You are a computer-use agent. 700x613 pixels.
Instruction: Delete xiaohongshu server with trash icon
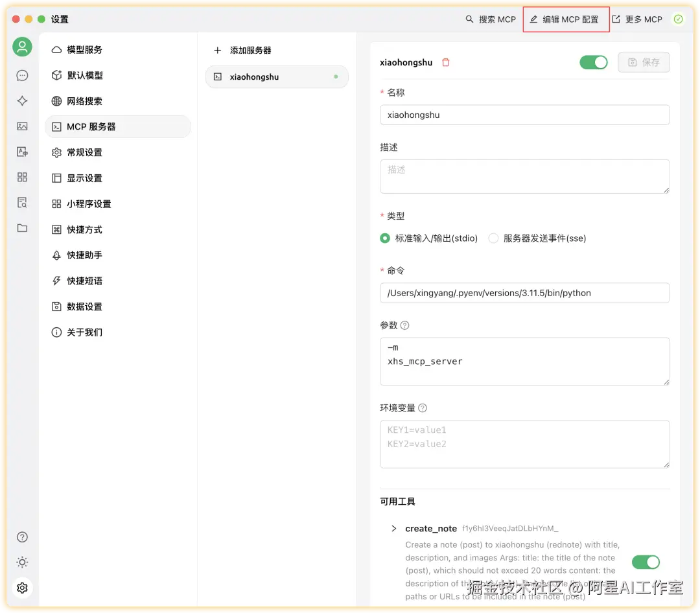445,62
